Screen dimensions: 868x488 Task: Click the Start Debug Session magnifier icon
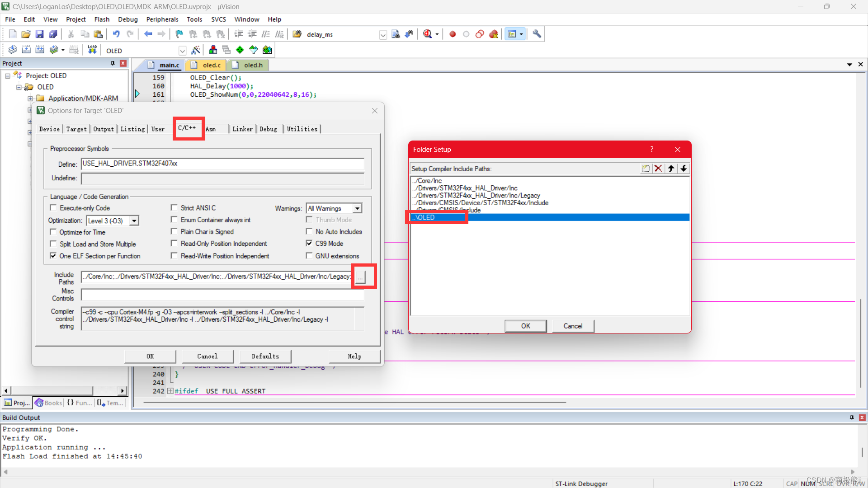click(x=427, y=34)
